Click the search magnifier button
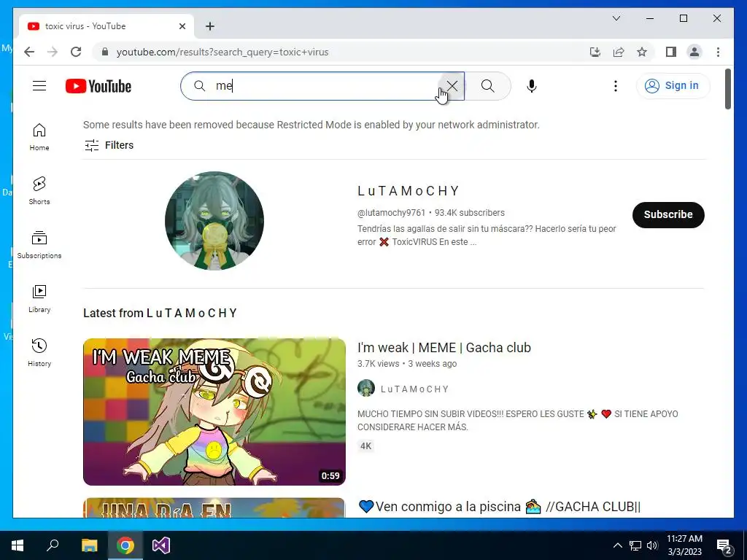This screenshot has width=747, height=560. click(x=487, y=86)
